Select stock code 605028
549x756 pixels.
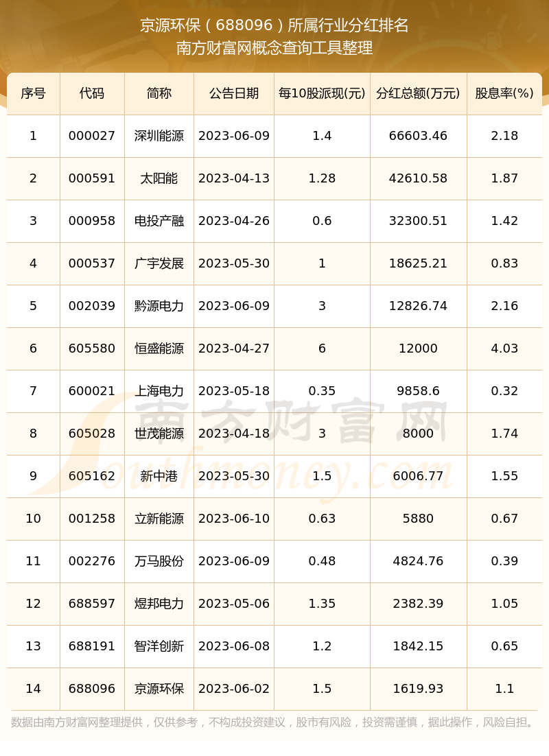(92, 434)
